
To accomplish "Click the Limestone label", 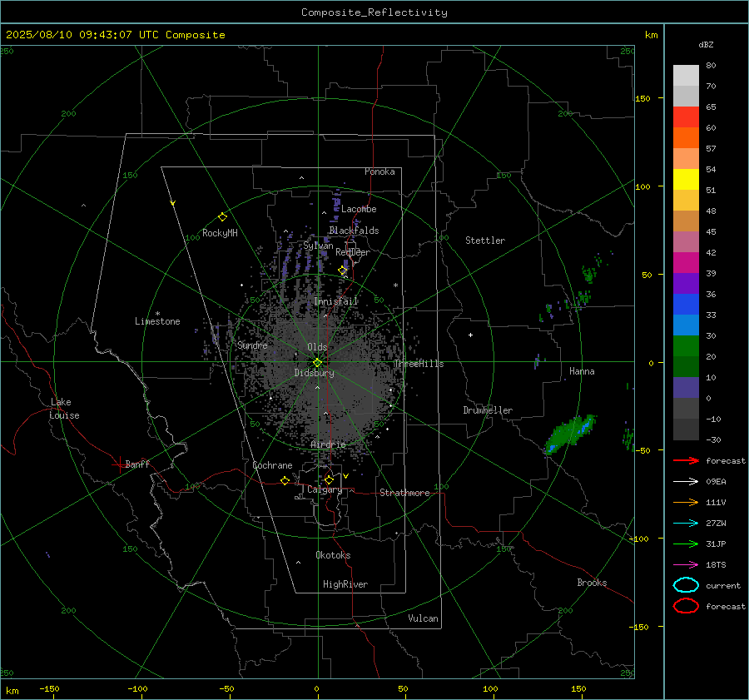I will tap(157, 321).
